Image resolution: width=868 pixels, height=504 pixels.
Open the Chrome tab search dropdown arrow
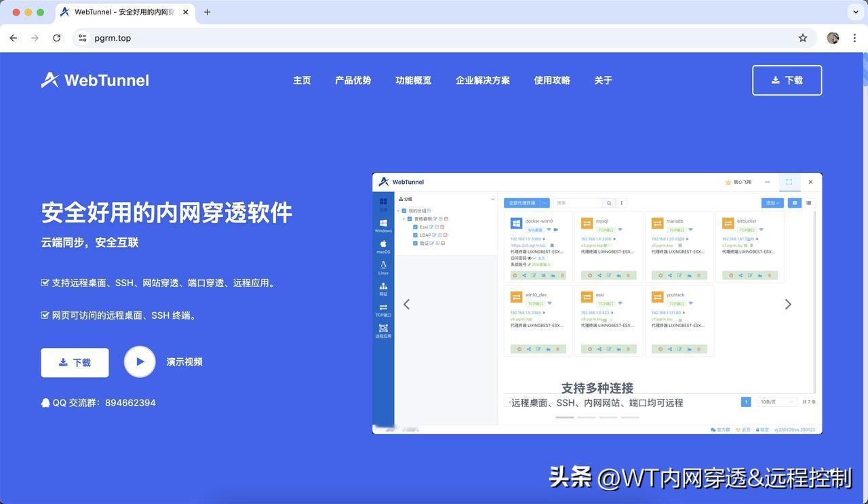point(856,12)
